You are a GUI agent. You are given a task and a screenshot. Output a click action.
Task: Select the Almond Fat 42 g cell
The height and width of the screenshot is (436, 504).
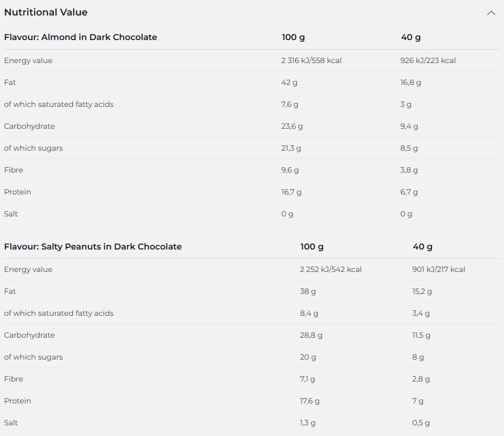point(289,82)
